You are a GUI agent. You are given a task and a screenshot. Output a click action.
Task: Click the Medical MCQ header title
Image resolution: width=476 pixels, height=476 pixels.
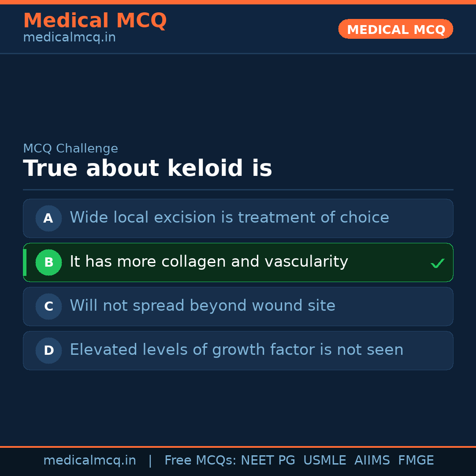[x=95, y=21]
